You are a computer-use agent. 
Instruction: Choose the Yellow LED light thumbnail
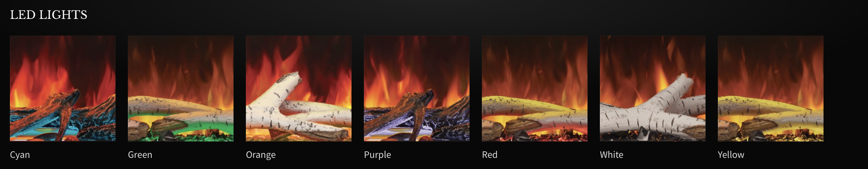click(x=771, y=89)
